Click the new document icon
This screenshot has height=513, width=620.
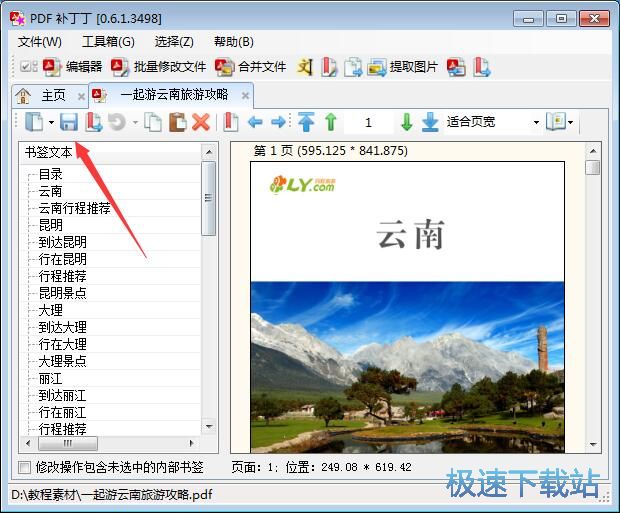coord(34,122)
